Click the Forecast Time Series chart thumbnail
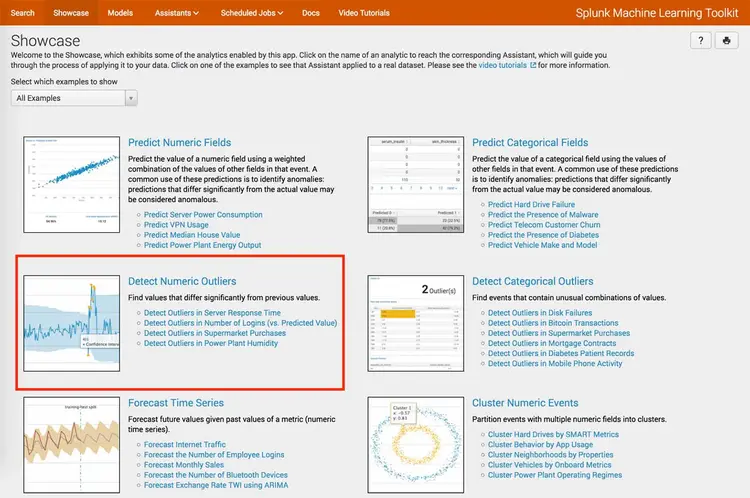750x498 pixels. coord(72,445)
